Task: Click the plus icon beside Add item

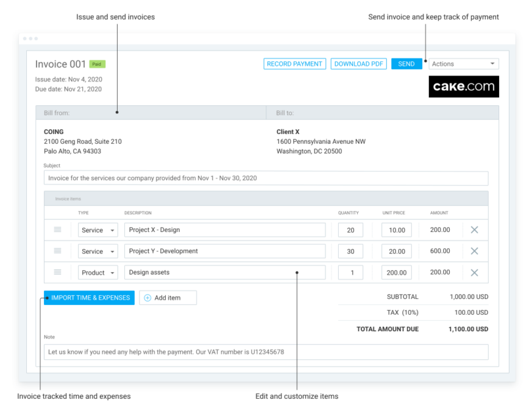Action: click(x=148, y=297)
